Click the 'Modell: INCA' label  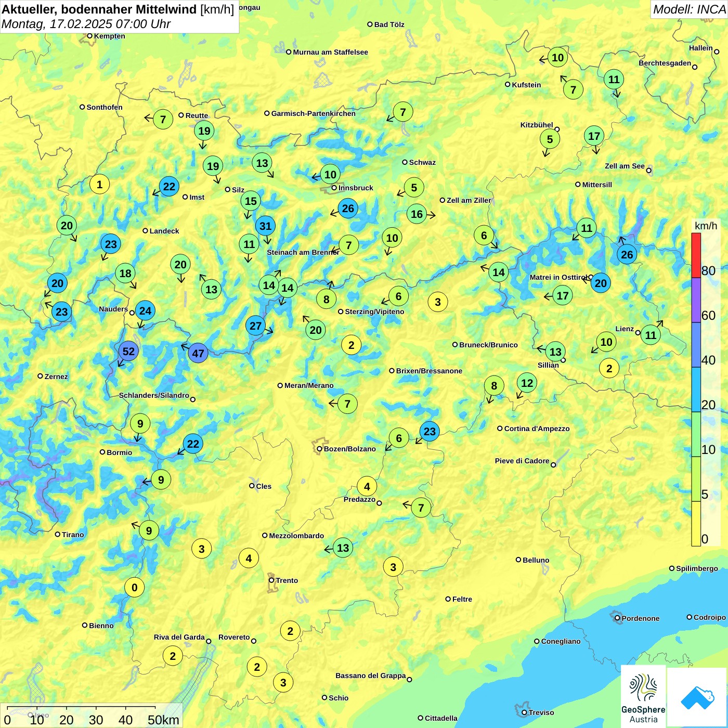point(689,9)
